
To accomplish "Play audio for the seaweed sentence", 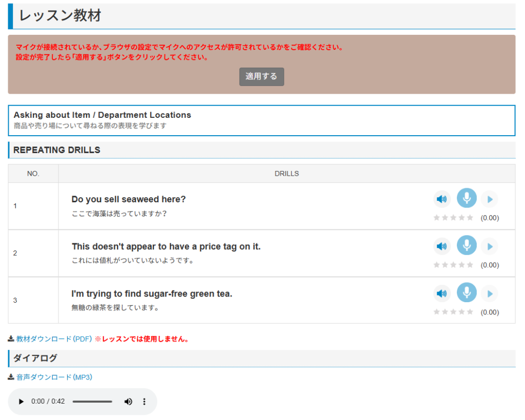I will 441,199.
